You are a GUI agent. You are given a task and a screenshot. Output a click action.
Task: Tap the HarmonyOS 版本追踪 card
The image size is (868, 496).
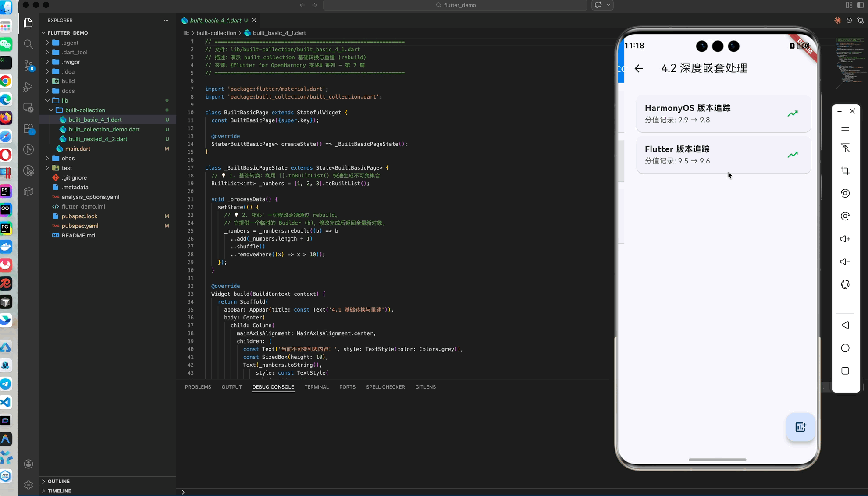723,113
